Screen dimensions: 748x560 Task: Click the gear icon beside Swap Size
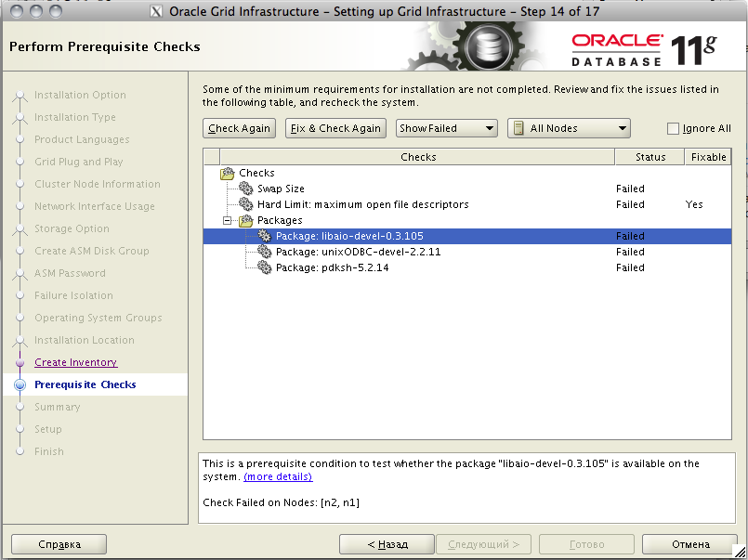(246, 189)
